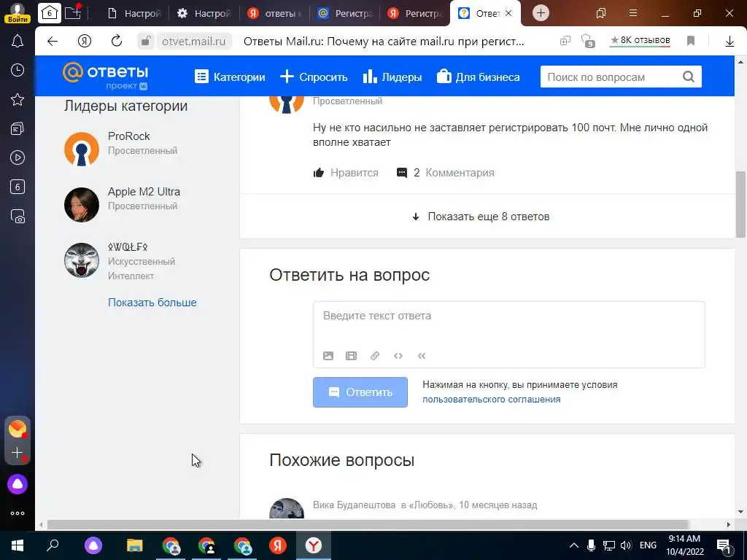Open tableau home icon with number 6
Image resolution: width=747 pixels, height=560 pixels.
[50, 13]
